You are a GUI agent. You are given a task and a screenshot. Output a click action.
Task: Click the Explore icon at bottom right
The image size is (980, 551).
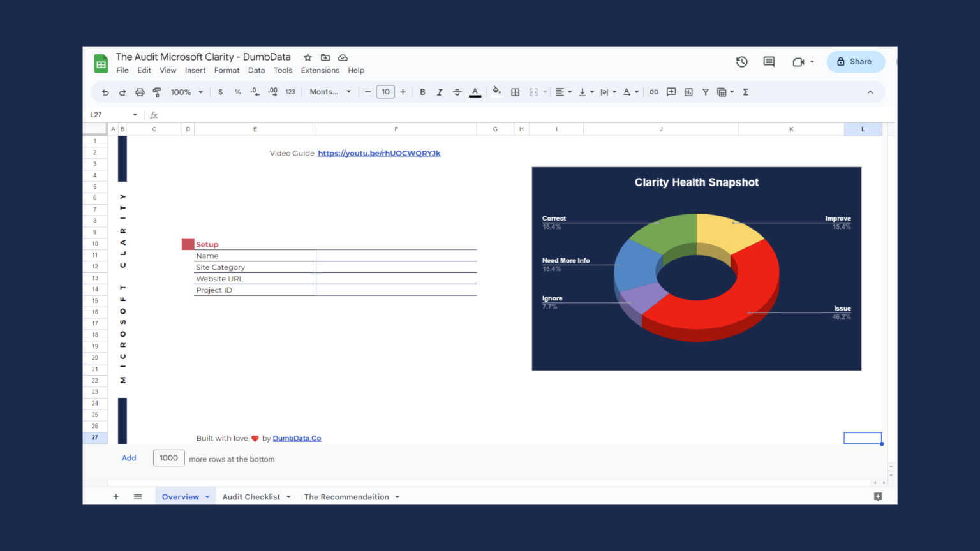(x=878, y=496)
